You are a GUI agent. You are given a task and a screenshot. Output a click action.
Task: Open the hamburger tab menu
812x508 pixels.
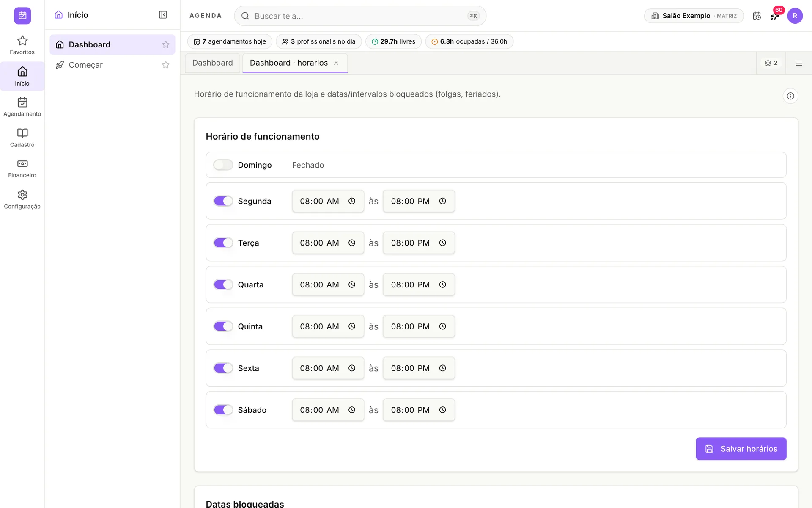tap(798, 63)
